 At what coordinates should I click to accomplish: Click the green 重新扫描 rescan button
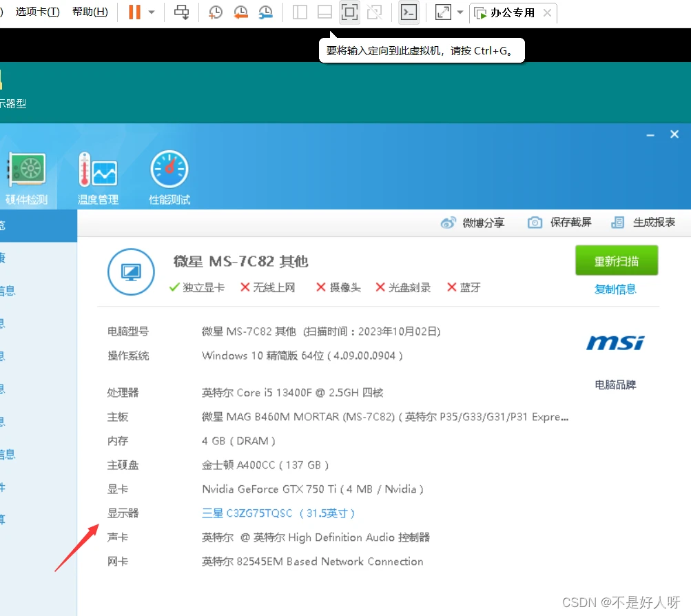pyautogui.click(x=617, y=261)
